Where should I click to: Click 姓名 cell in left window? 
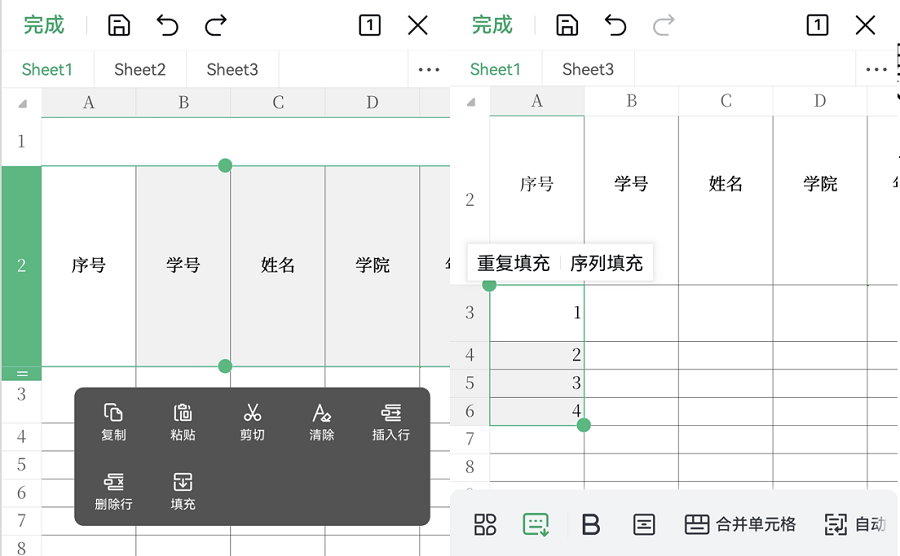pyautogui.click(x=278, y=266)
